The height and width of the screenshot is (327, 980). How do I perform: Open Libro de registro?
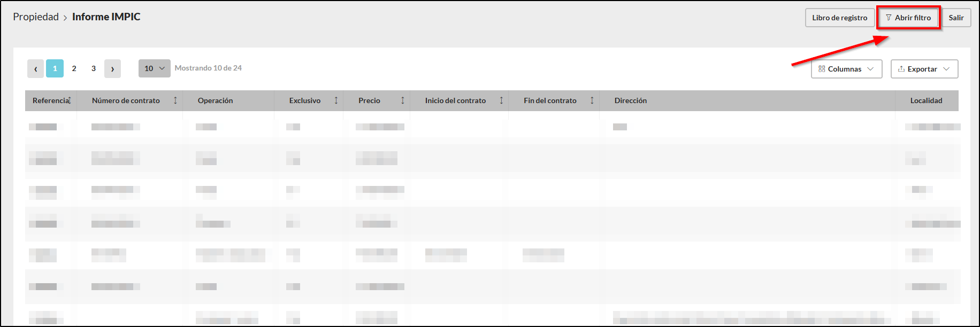[839, 18]
